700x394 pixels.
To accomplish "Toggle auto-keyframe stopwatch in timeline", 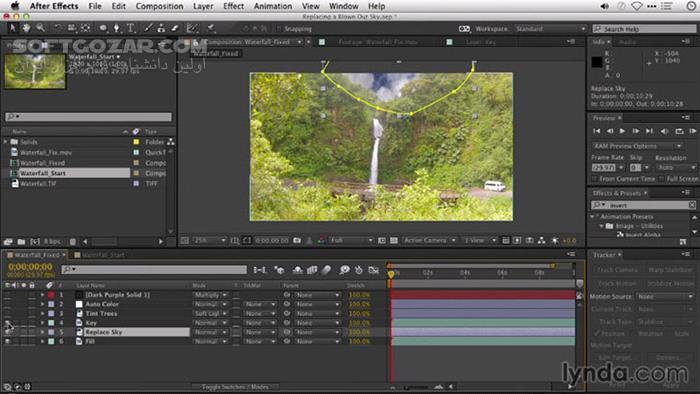I will point(358,270).
